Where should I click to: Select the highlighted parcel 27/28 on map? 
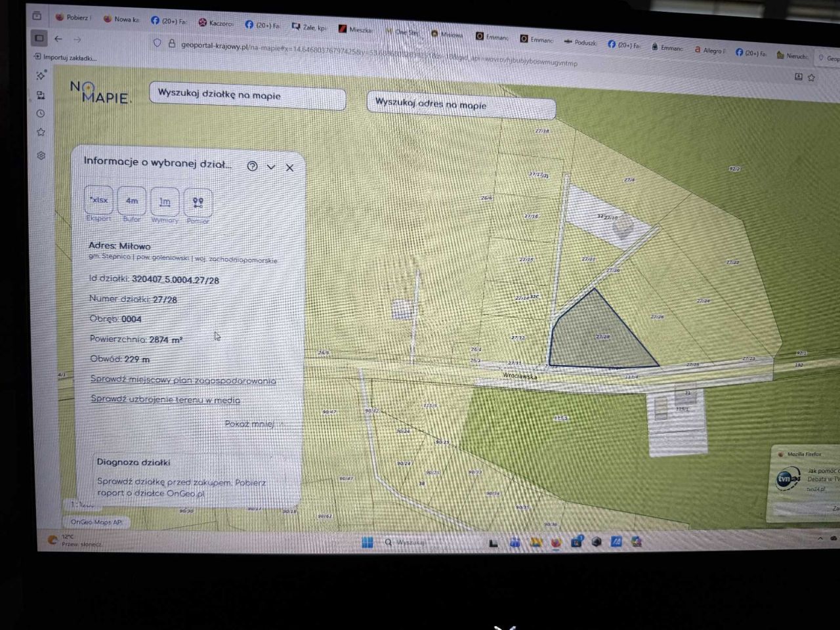[x=602, y=336]
